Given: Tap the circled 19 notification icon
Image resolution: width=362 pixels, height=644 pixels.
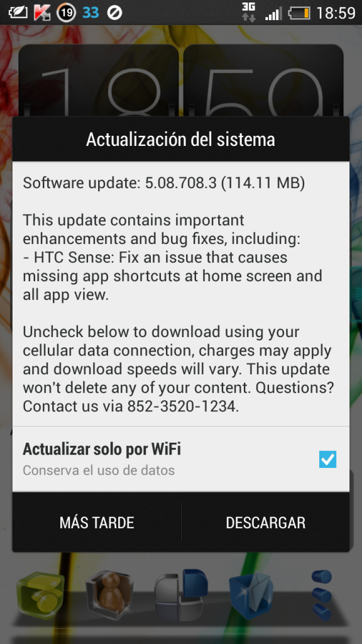Looking at the screenshot, I should pos(66,13).
